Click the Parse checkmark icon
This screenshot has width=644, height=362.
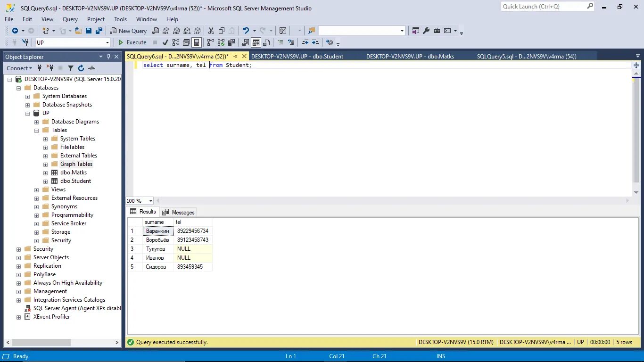pos(166,42)
